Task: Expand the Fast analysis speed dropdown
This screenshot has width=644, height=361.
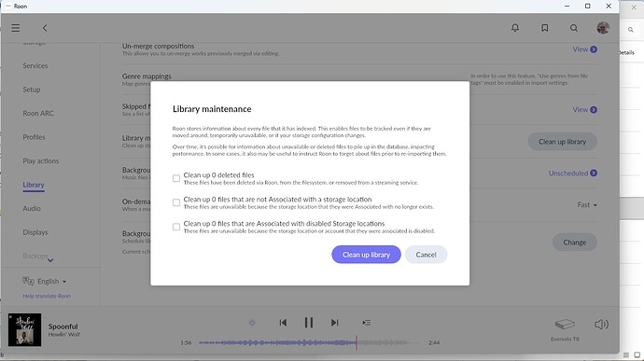Action: 587,204
